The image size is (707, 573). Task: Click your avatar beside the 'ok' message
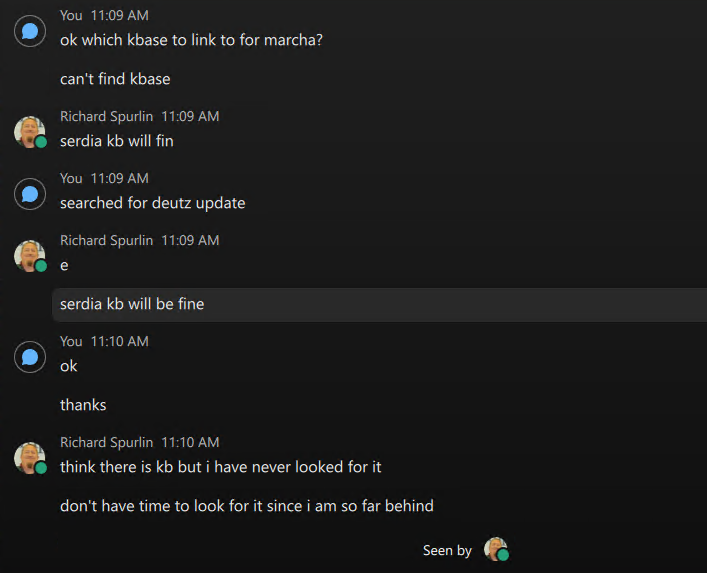click(30, 356)
